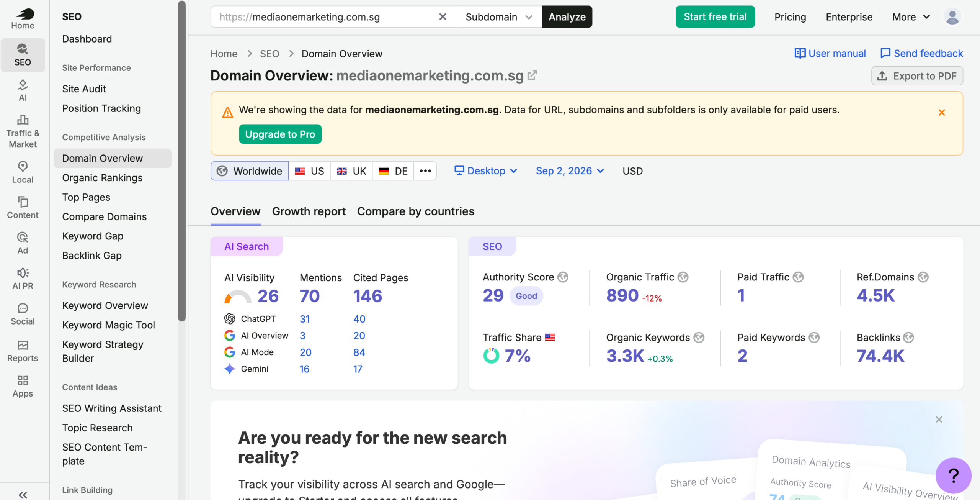Switch to Compare by countries tab
980x500 pixels.
click(415, 211)
